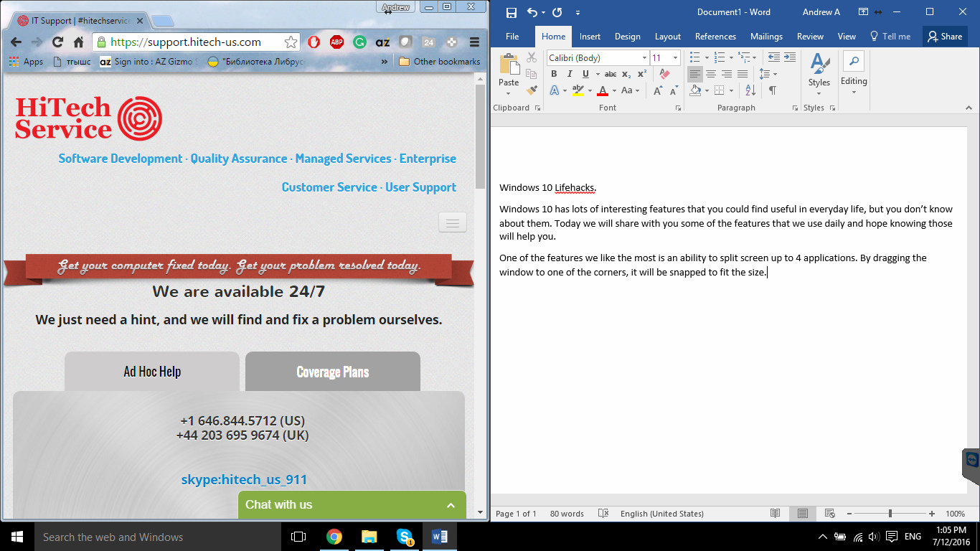Toggle Bold formatting

pyautogui.click(x=554, y=74)
